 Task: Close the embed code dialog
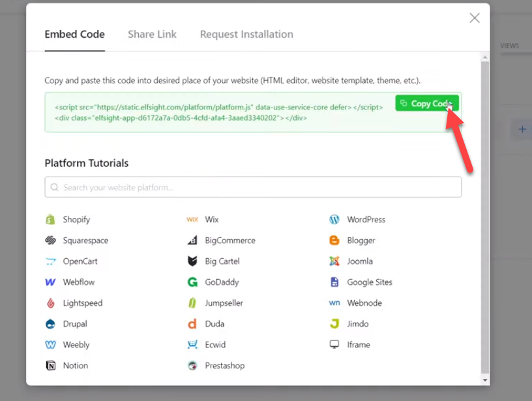pyautogui.click(x=475, y=18)
